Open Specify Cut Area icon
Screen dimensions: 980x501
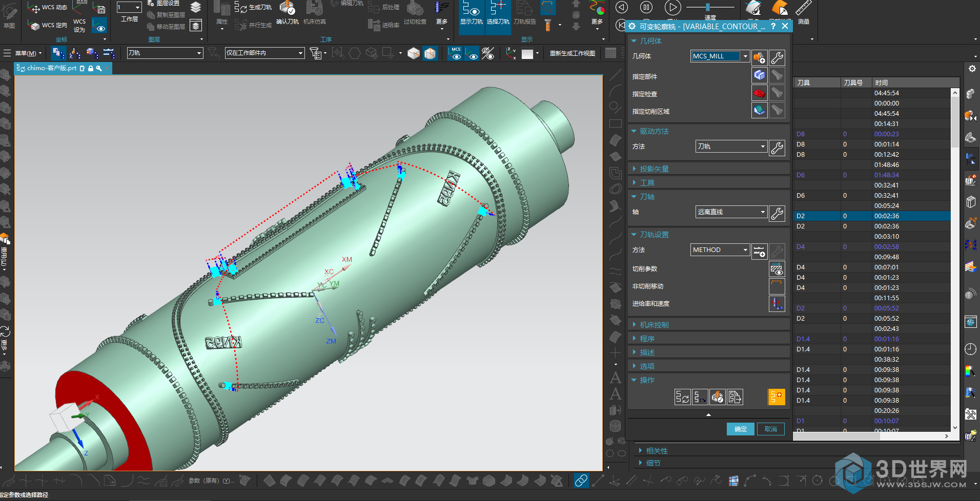(x=759, y=110)
